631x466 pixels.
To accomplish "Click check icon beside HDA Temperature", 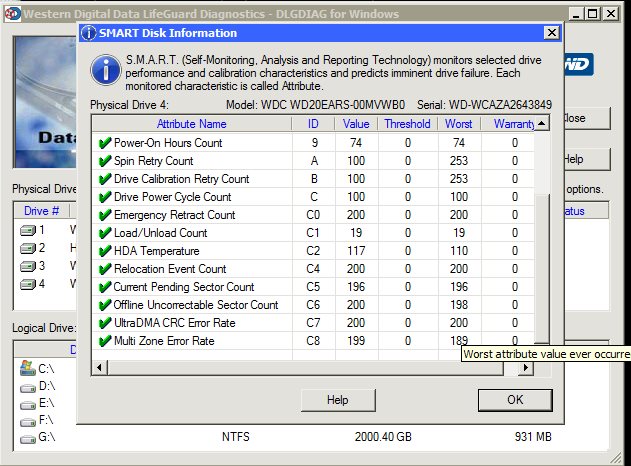I will click(105, 251).
